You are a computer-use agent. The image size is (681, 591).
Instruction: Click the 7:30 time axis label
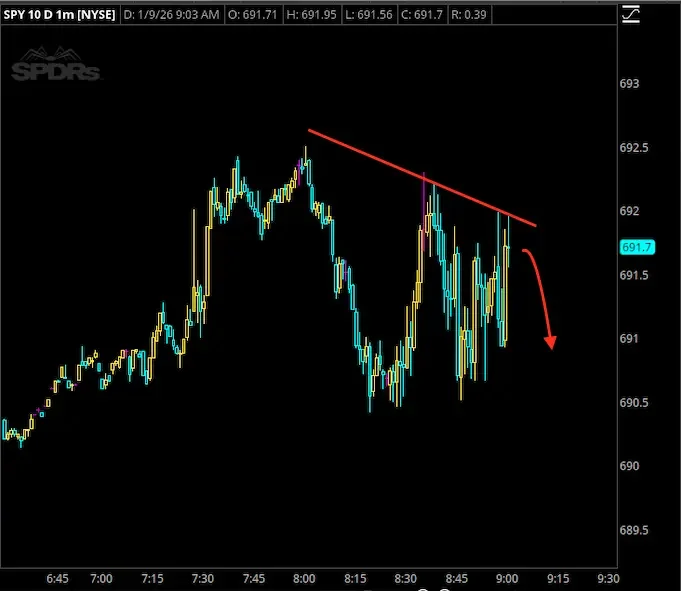[203, 579]
